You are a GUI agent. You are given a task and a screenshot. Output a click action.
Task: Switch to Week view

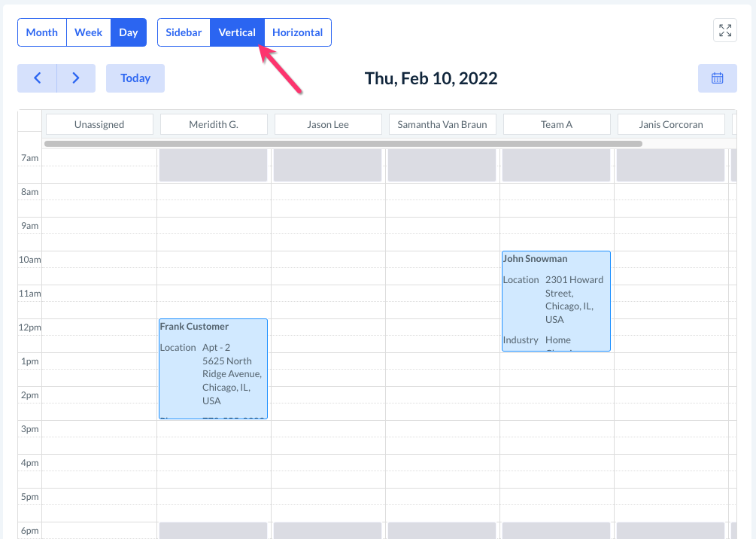[89, 32]
